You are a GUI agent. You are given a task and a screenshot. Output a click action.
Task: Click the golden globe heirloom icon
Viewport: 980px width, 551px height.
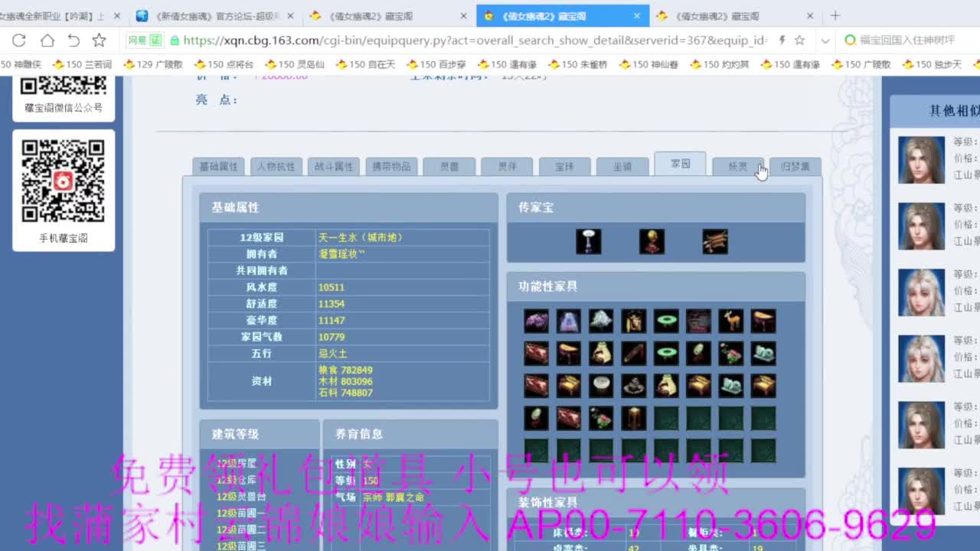pos(652,242)
